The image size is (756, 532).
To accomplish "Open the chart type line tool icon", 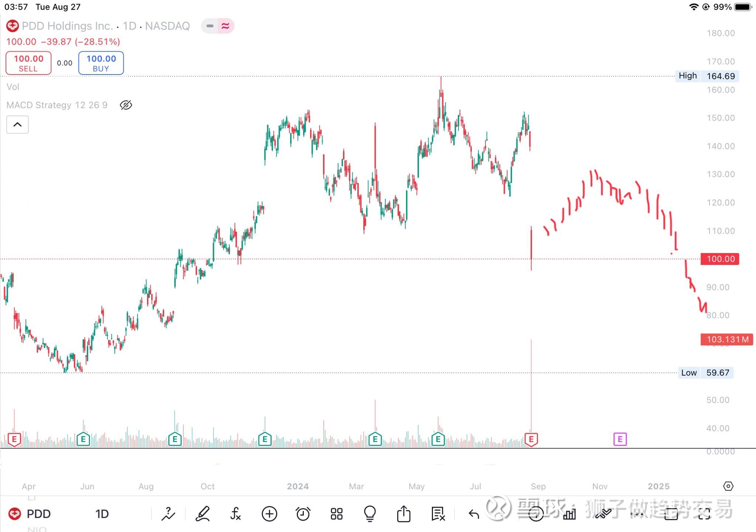I will 168,514.
